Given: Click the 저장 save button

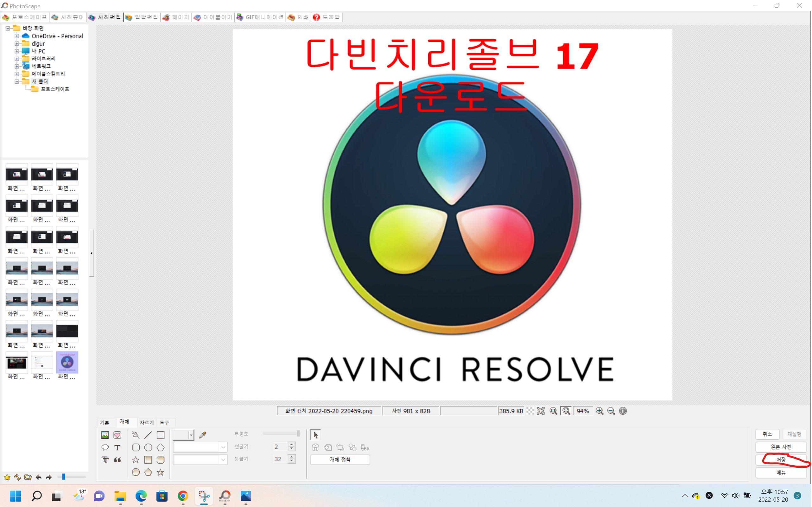Looking at the screenshot, I should tap(781, 460).
